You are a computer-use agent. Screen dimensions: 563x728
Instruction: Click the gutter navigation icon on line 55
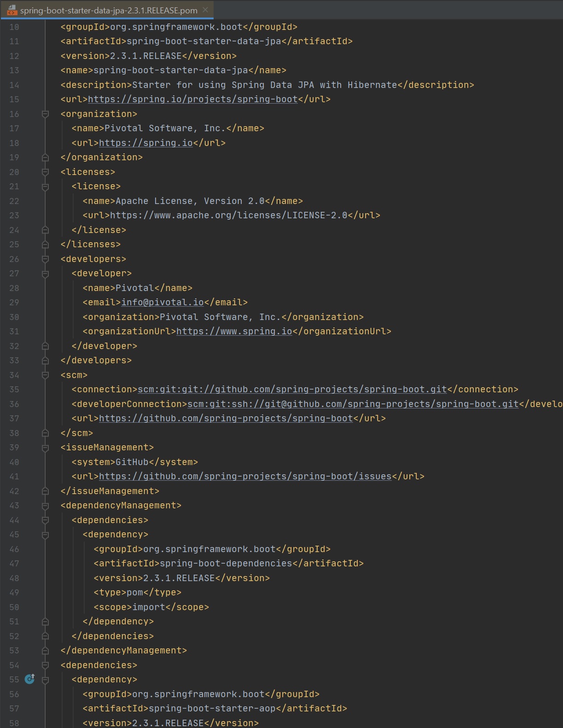[30, 679]
